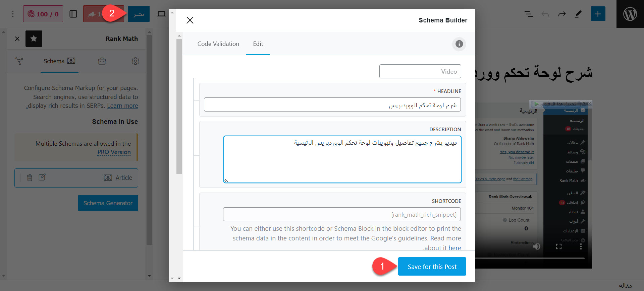Open document overview list icon
The height and width of the screenshot is (291, 644).
(529, 14)
